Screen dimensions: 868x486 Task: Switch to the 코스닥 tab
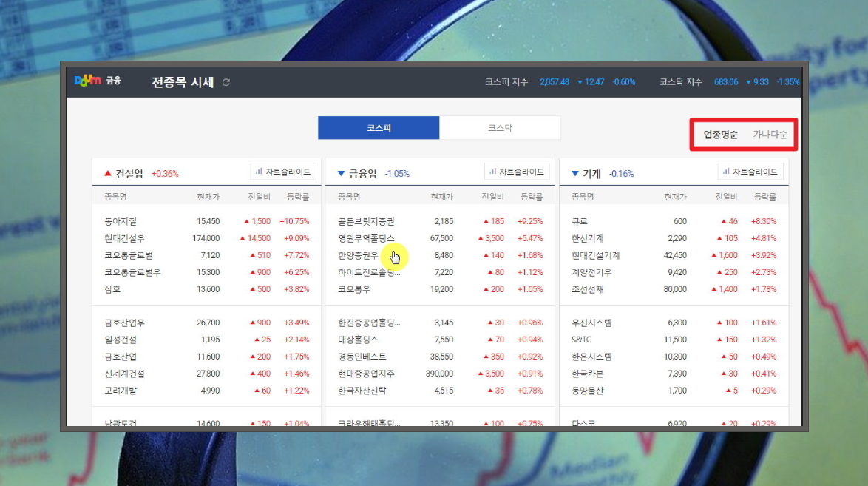500,128
